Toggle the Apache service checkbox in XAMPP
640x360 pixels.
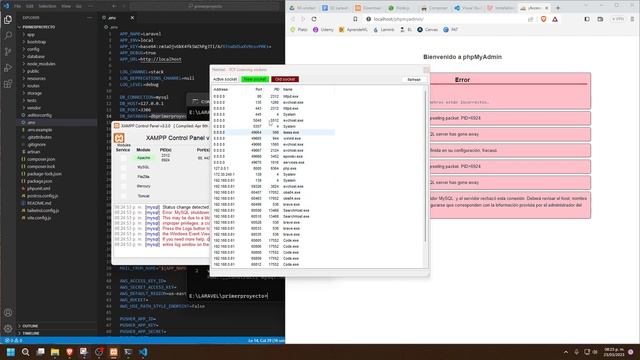click(x=124, y=158)
